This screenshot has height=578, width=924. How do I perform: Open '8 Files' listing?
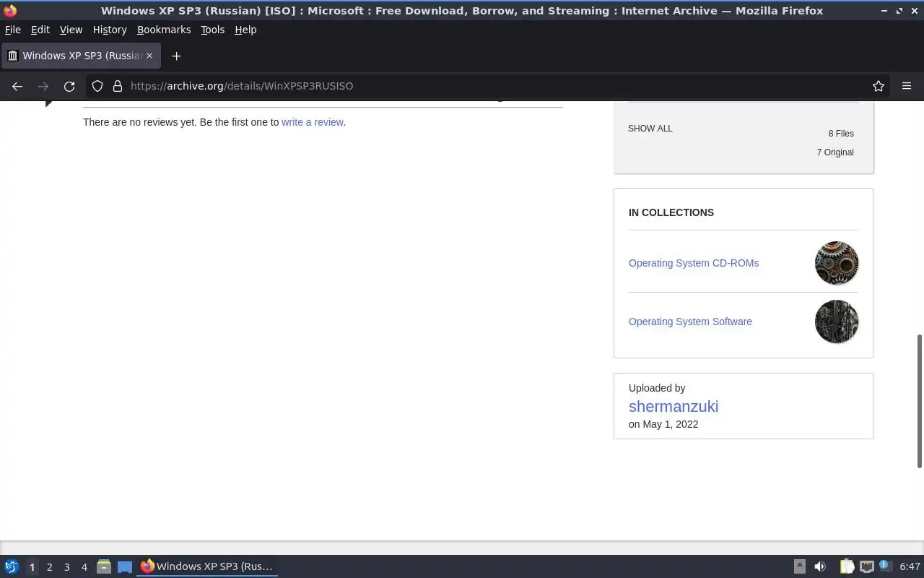click(x=841, y=134)
